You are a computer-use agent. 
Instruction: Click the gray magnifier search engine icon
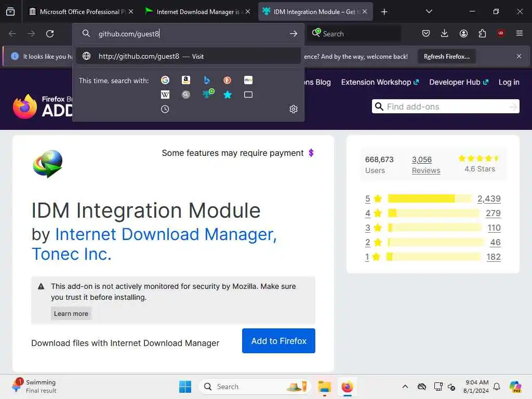pyautogui.click(x=185, y=95)
